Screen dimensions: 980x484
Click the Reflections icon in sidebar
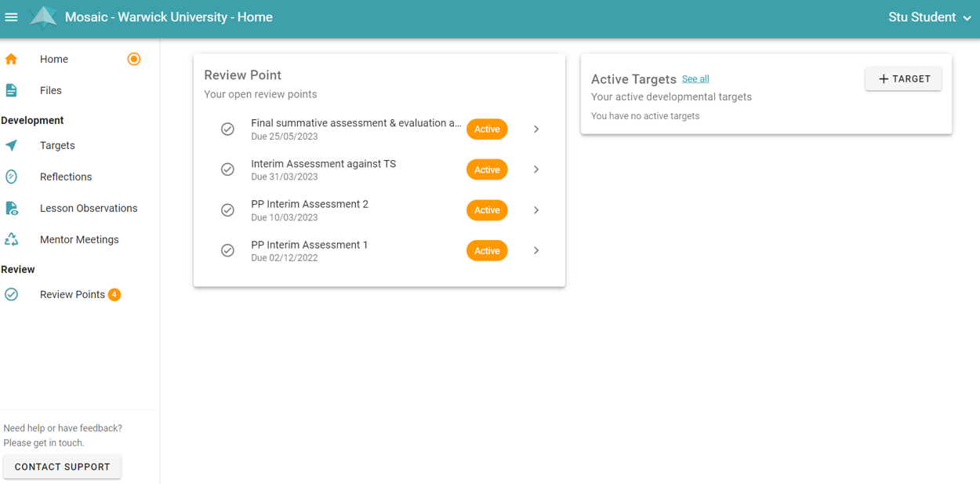point(11,176)
